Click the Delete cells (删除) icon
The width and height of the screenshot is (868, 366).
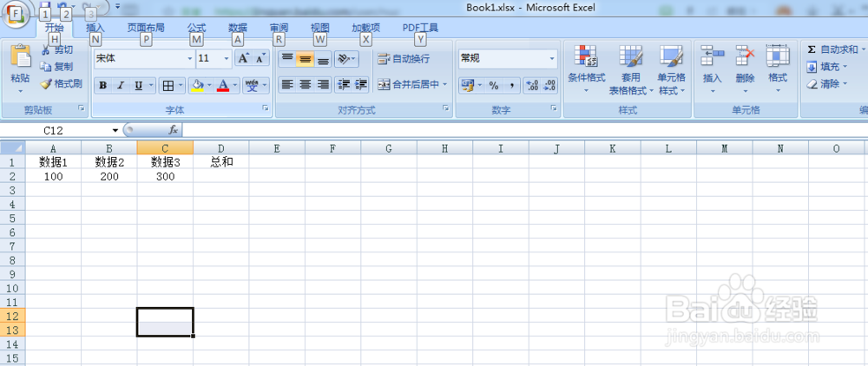(x=745, y=56)
